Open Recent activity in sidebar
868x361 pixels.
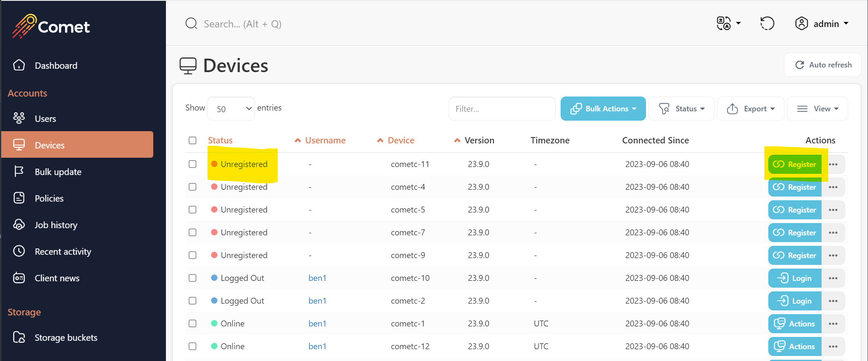pyautogui.click(x=62, y=252)
